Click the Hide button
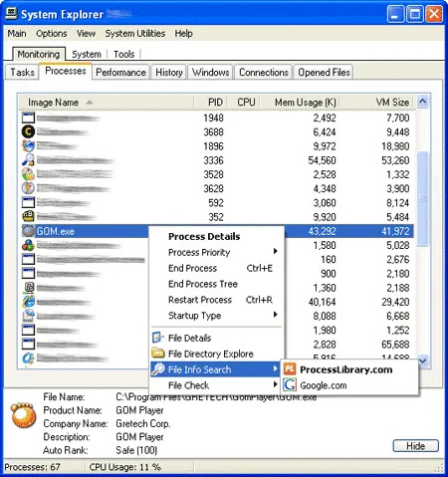Image resolution: width=448 pixels, height=477 pixels. pyautogui.click(x=415, y=446)
